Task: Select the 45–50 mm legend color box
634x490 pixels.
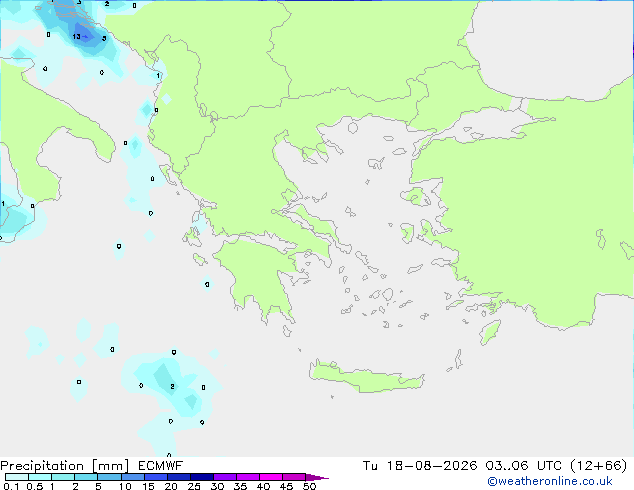Action: (x=294, y=477)
